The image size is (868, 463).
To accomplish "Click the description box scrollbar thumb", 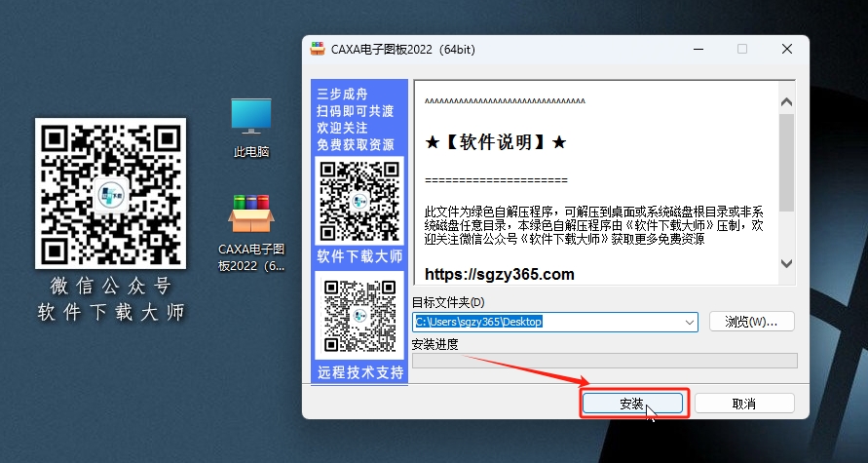I will 786,162.
